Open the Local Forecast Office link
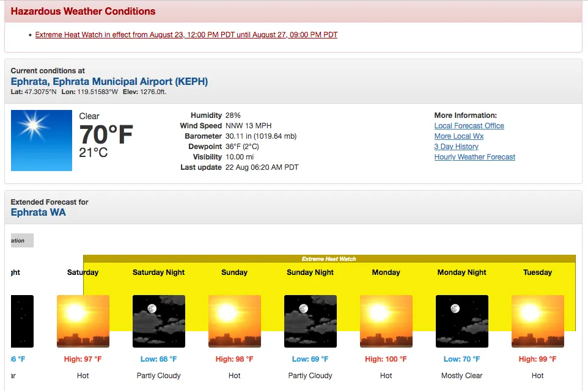The height and width of the screenshot is (391, 588). click(x=469, y=126)
